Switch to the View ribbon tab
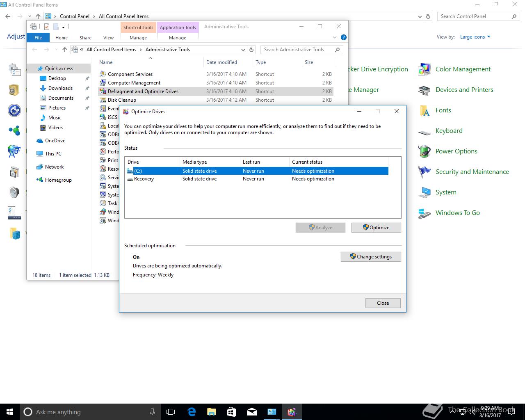 108,38
